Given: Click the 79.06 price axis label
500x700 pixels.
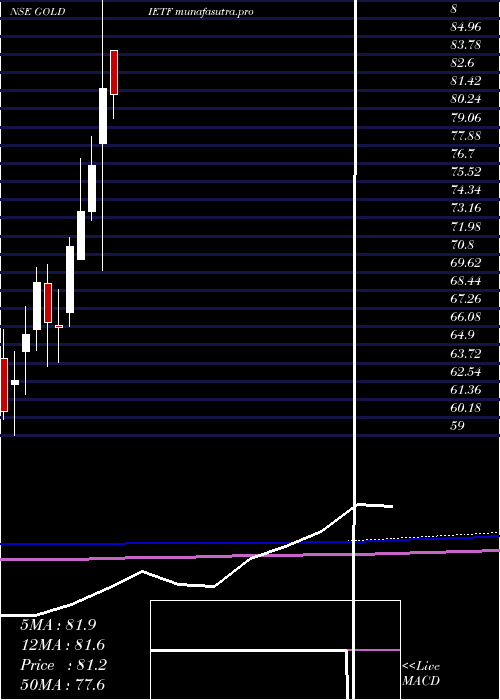Looking at the screenshot, I should [x=466, y=117].
